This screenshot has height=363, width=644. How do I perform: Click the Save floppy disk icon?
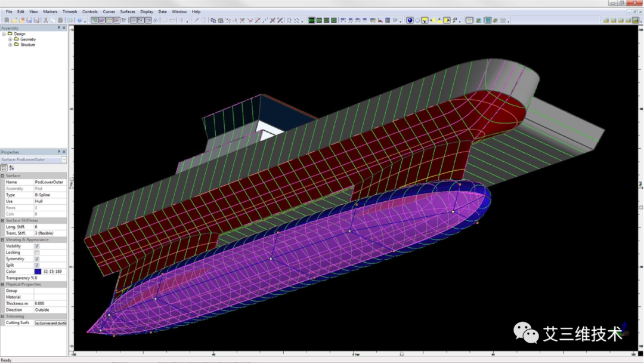(x=29, y=20)
